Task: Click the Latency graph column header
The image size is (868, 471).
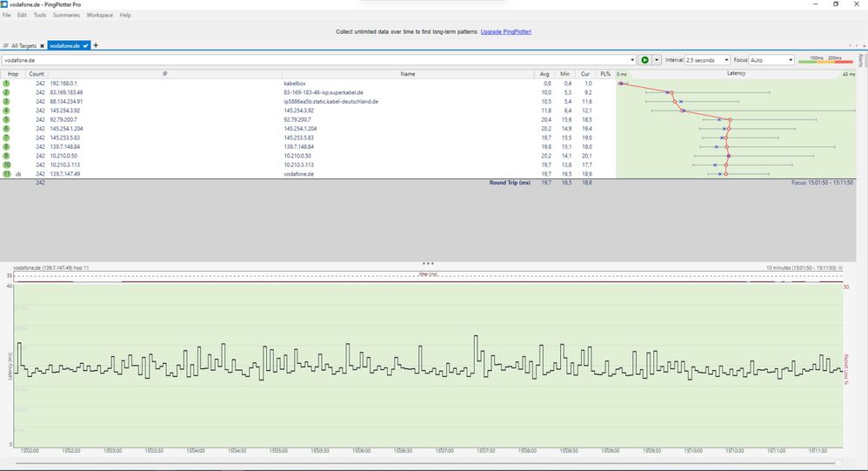Action: 737,73
